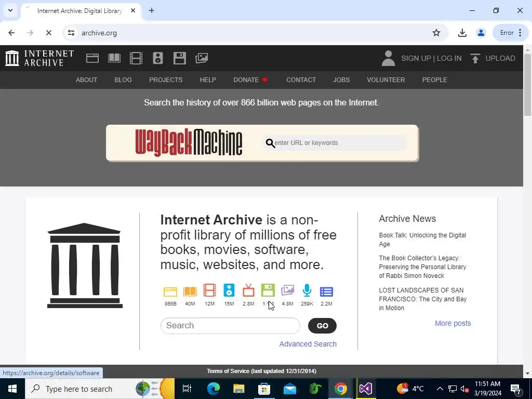Image resolution: width=532 pixels, height=399 pixels.
Task: Open LOST LANDSCAPES OF SAN FRANCISCO post
Action: pyautogui.click(x=423, y=299)
